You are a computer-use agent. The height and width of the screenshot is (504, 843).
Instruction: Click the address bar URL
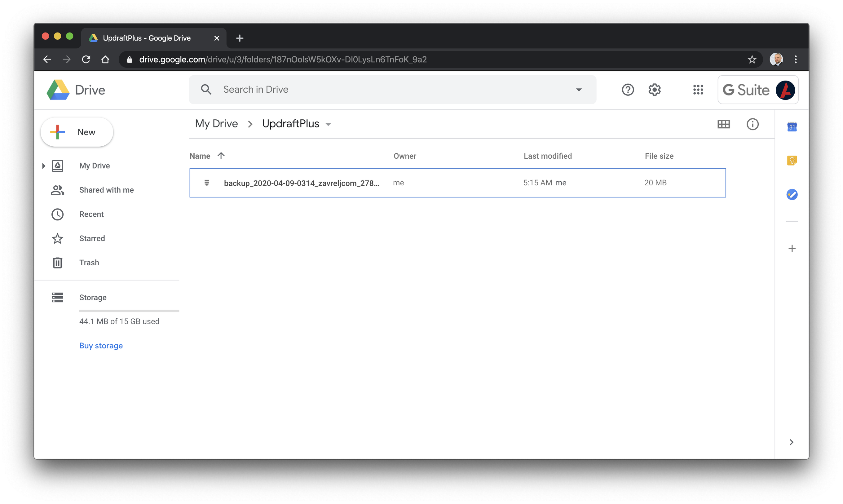283,60
